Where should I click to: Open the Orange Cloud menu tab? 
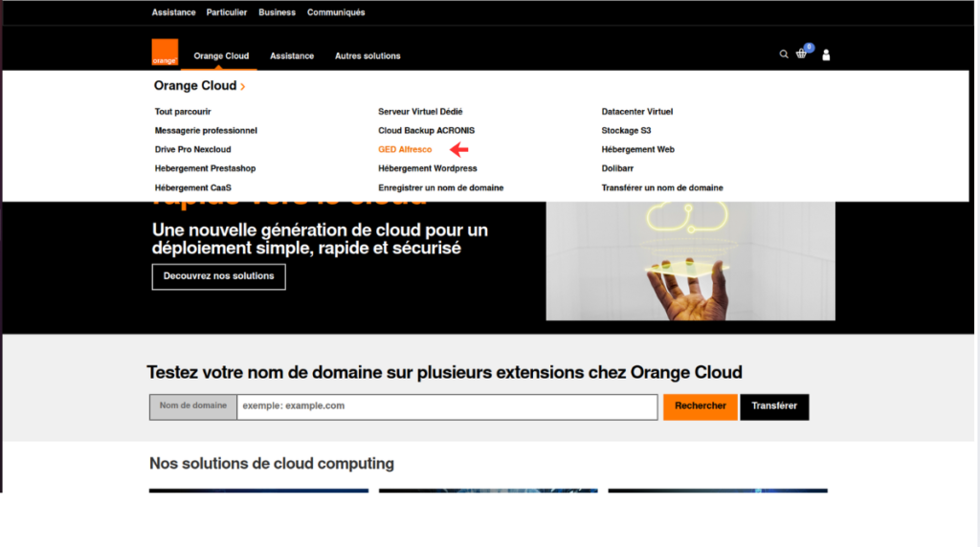pyautogui.click(x=221, y=56)
